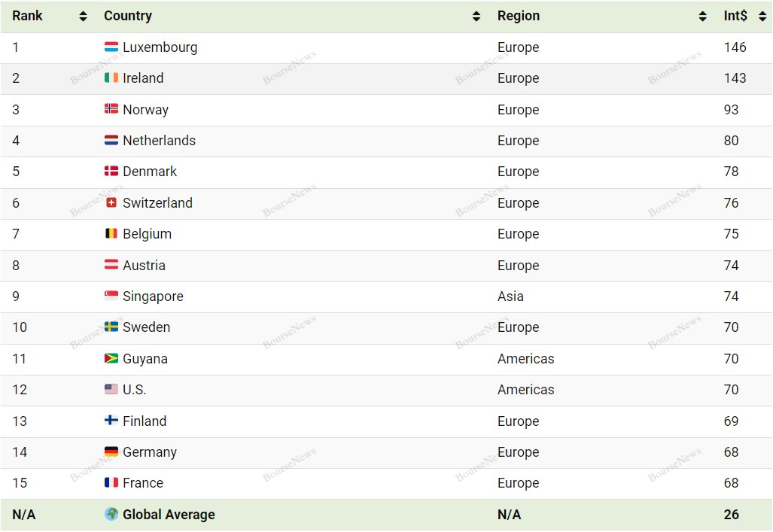The width and height of the screenshot is (773, 532).
Task: Select the Germany country name
Action: (x=150, y=452)
